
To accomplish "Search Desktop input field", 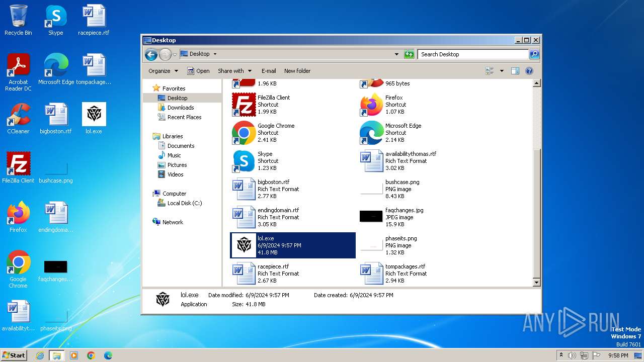I will (473, 54).
